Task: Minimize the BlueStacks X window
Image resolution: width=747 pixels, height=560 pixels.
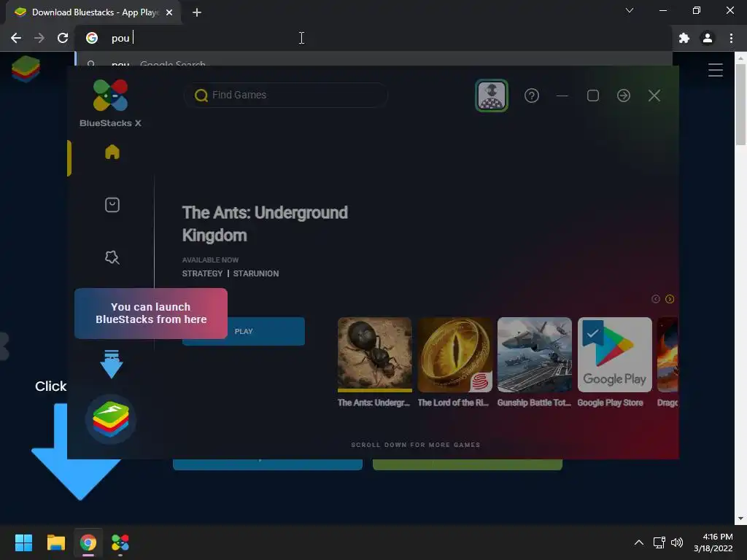Action: pos(562,96)
